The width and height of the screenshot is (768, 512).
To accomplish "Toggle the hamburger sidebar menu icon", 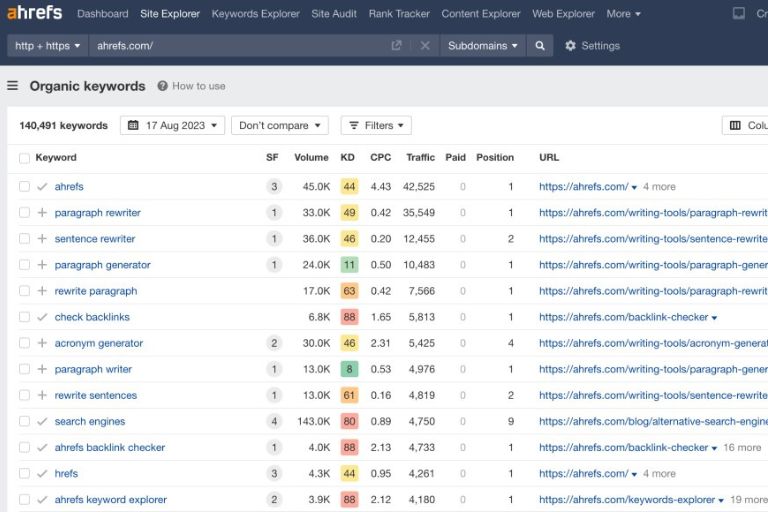I will tap(13, 86).
